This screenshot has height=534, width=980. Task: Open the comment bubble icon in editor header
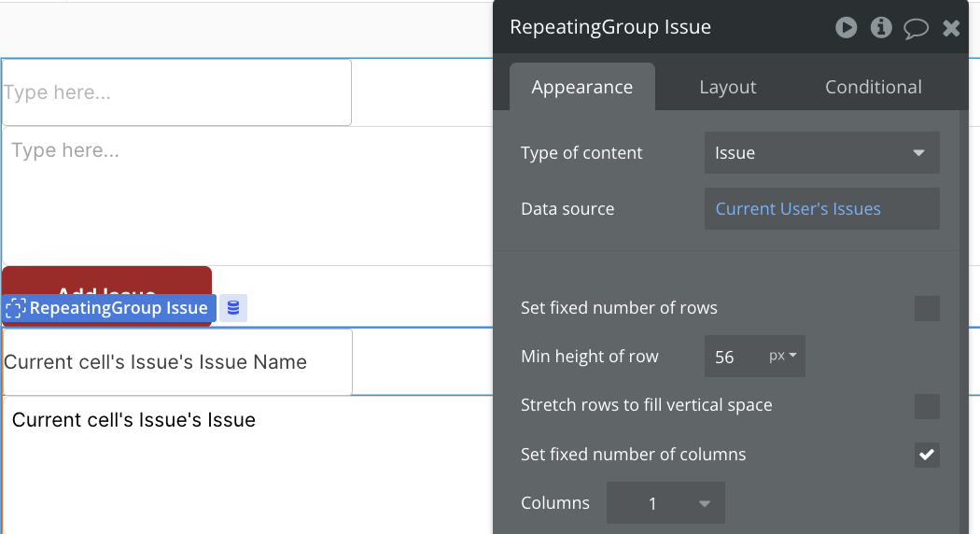[916, 28]
